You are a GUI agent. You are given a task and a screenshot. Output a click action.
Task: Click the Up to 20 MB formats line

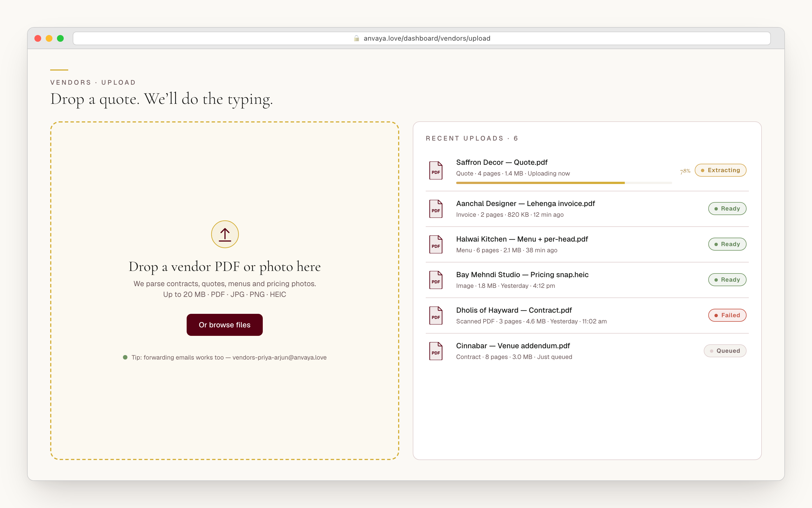tap(224, 294)
